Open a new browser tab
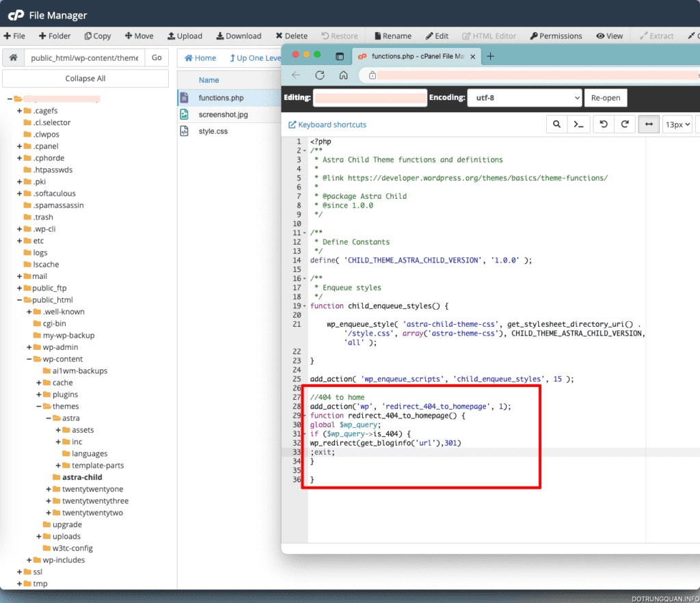Viewport: 700px width, 603px height. coord(490,56)
